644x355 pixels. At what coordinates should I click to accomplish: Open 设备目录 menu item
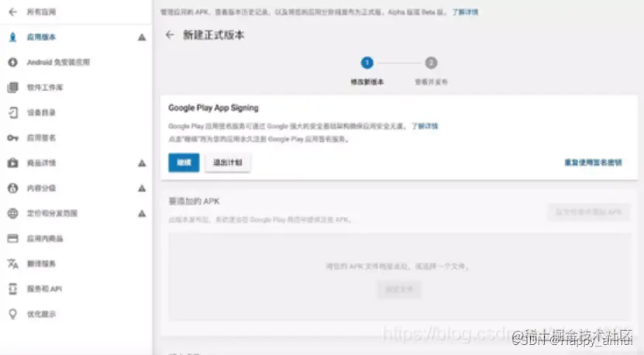(x=41, y=112)
